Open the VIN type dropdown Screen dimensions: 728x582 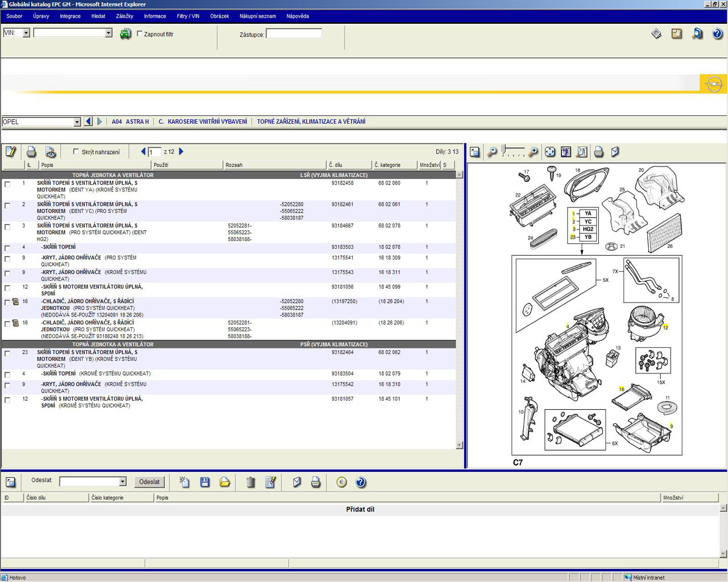click(26, 33)
